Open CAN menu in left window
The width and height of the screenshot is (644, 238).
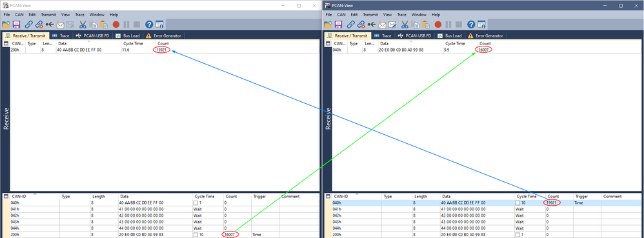tap(19, 14)
